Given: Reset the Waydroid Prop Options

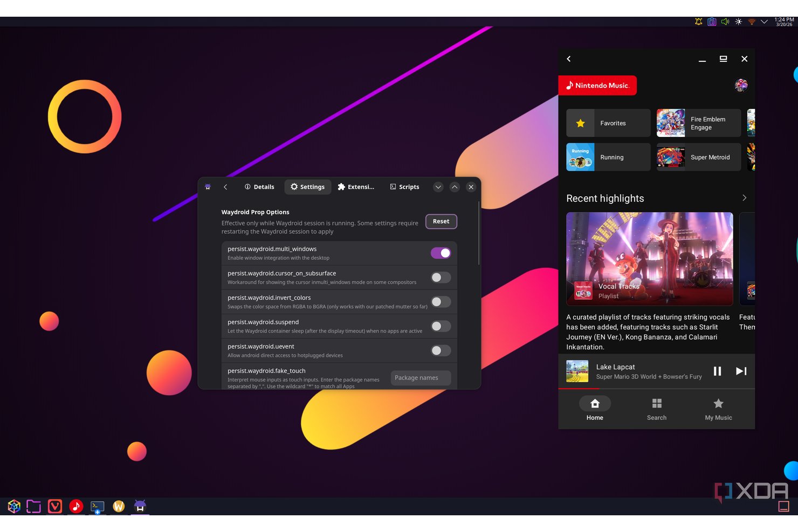Looking at the screenshot, I should (x=441, y=222).
